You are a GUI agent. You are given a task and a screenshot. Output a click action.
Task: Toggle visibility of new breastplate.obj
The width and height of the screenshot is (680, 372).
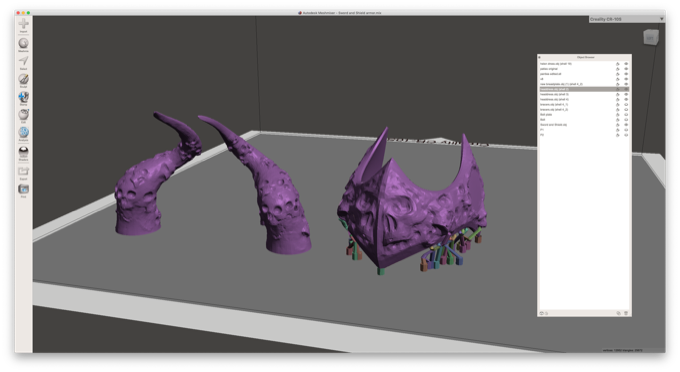[x=626, y=84]
